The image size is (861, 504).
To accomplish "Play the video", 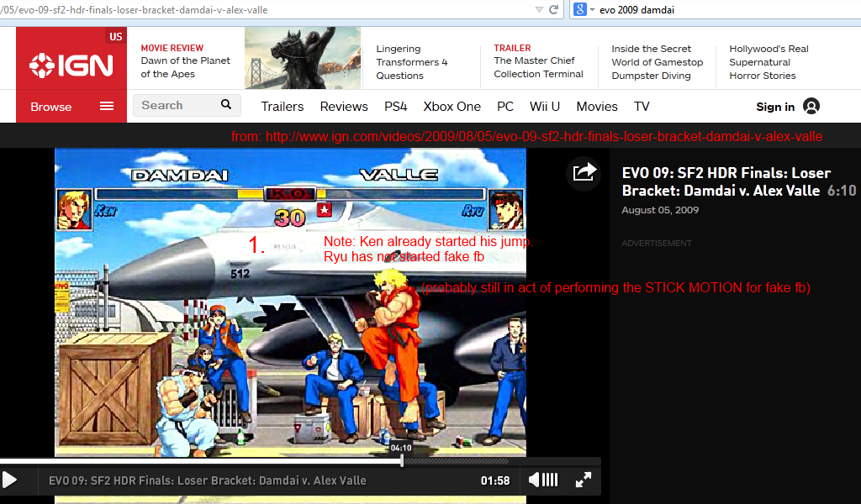I will (9, 480).
